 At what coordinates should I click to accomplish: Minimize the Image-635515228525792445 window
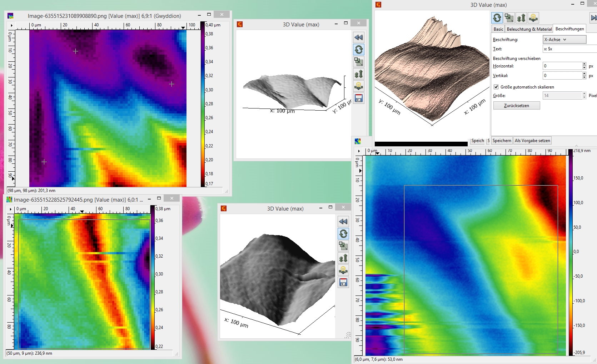point(149,198)
